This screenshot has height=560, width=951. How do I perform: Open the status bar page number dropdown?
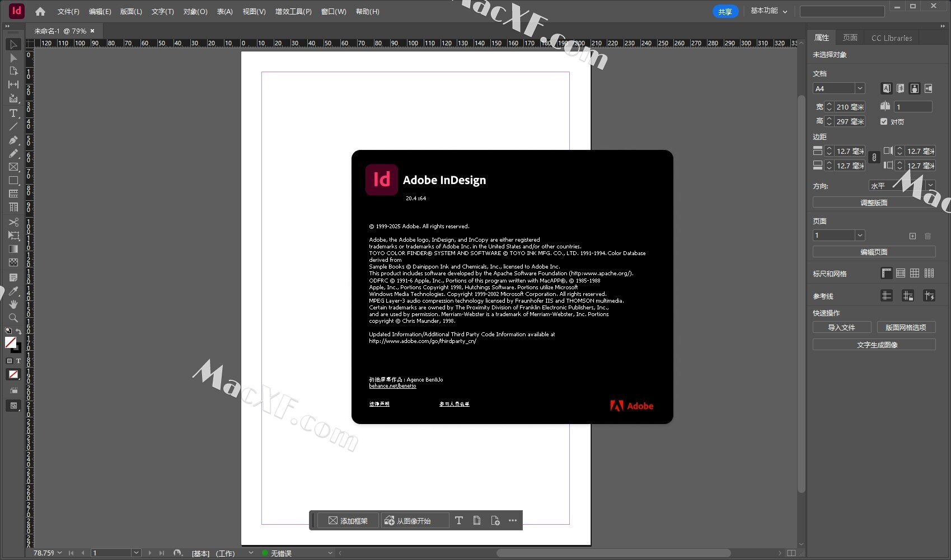136,553
